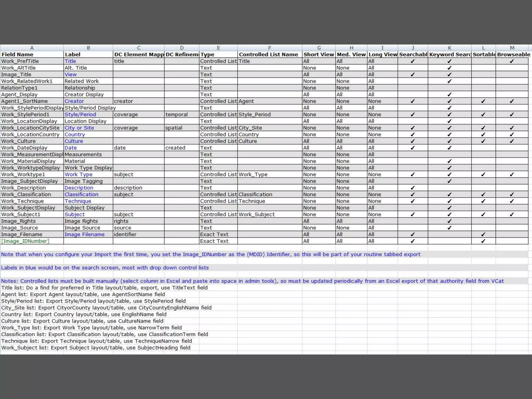Select the Browseable header cell
The width and height of the screenshot is (532, 399).
click(513, 55)
